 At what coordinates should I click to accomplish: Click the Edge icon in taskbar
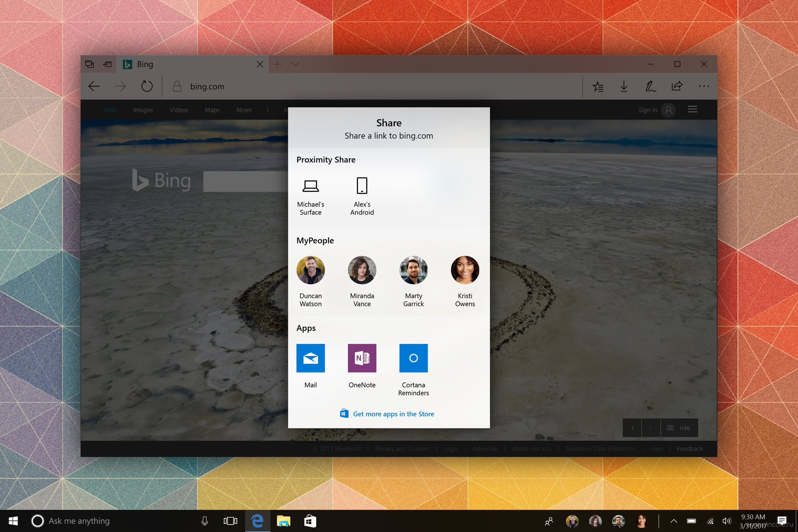click(257, 521)
